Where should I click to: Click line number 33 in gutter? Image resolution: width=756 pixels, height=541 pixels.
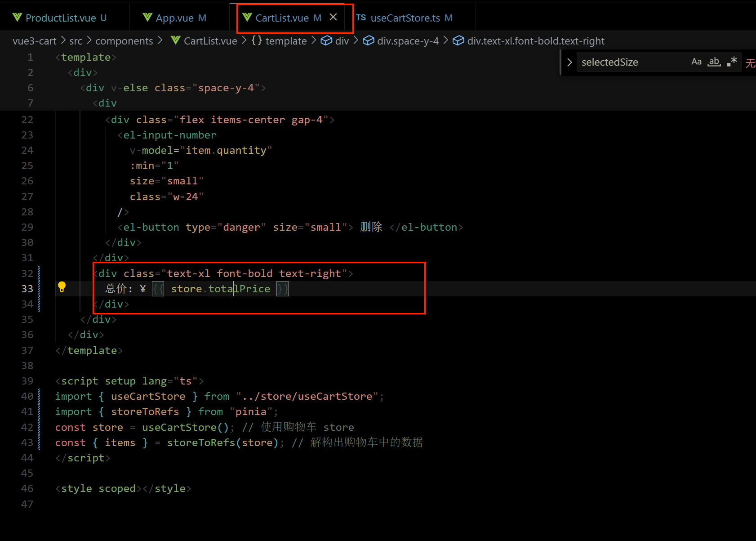point(27,289)
